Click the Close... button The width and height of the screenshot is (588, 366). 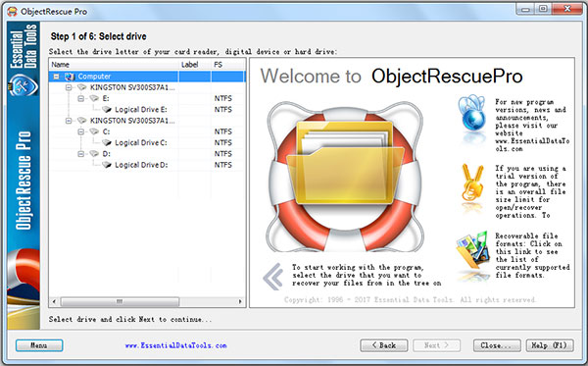[497, 345]
